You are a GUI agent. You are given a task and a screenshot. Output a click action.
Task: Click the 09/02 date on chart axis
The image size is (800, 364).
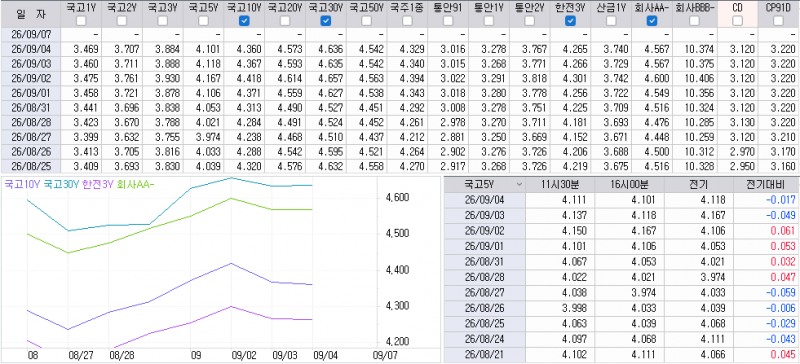click(241, 355)
